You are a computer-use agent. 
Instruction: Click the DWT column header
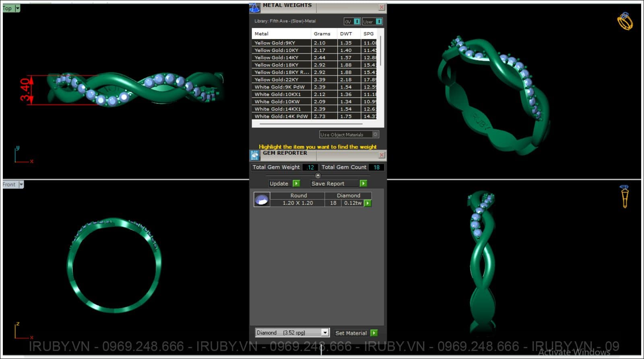(349, 34)
